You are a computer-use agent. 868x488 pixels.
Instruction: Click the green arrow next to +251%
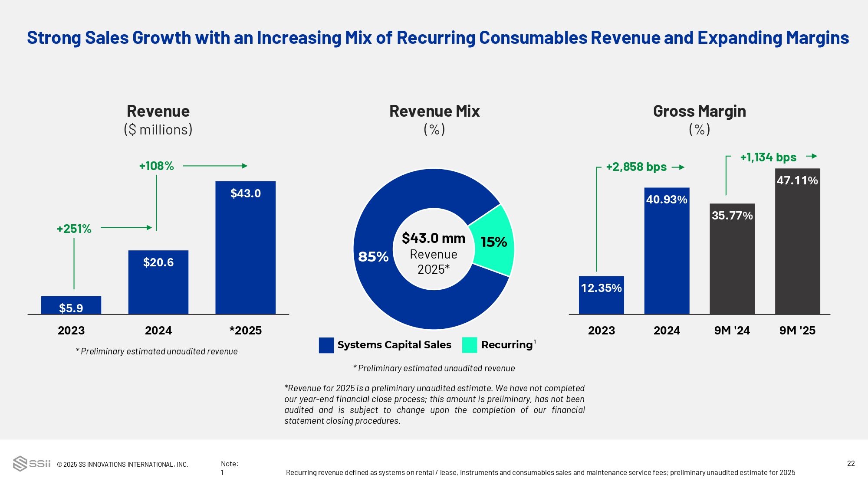[x=126, y=227]
